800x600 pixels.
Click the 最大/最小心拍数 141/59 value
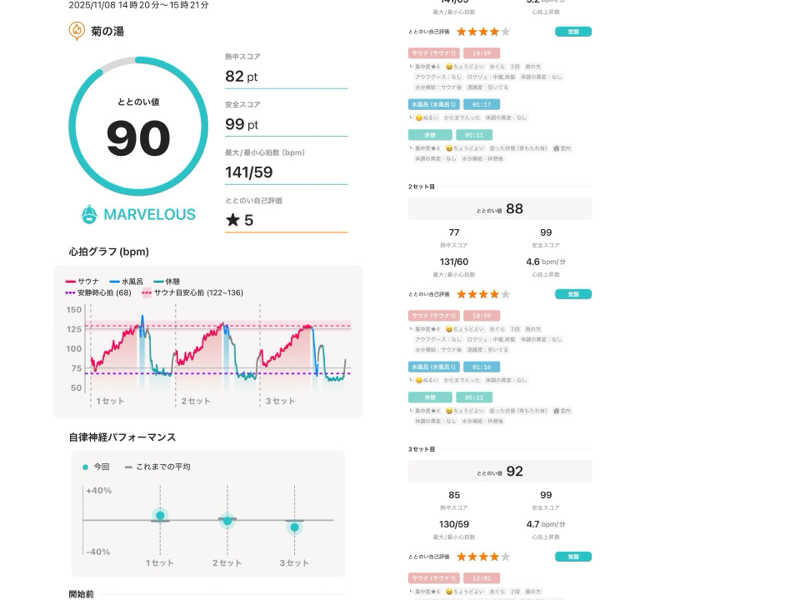pyautogui.click(x=251, y=172)
